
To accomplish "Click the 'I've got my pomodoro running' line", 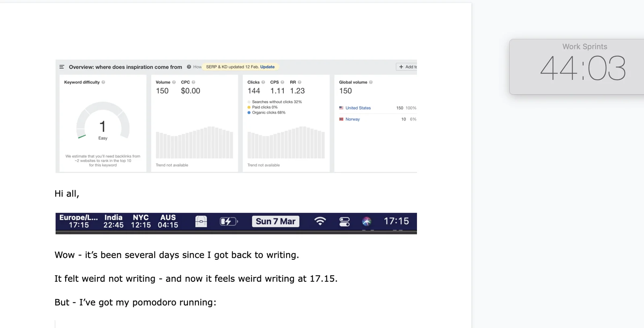I will tap(135, 302).
